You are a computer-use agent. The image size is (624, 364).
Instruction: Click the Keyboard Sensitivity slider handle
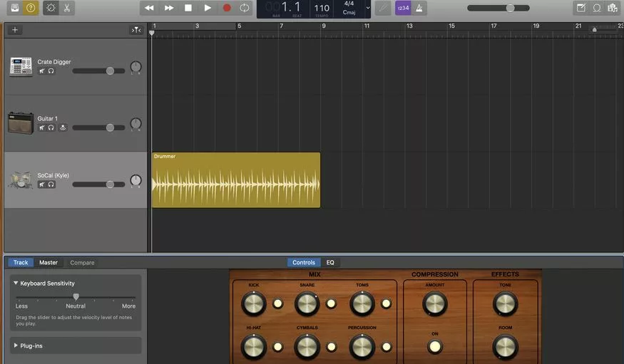76,297
